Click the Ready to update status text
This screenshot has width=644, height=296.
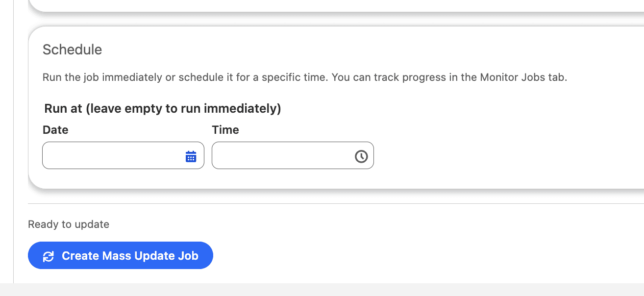point(68,224)
